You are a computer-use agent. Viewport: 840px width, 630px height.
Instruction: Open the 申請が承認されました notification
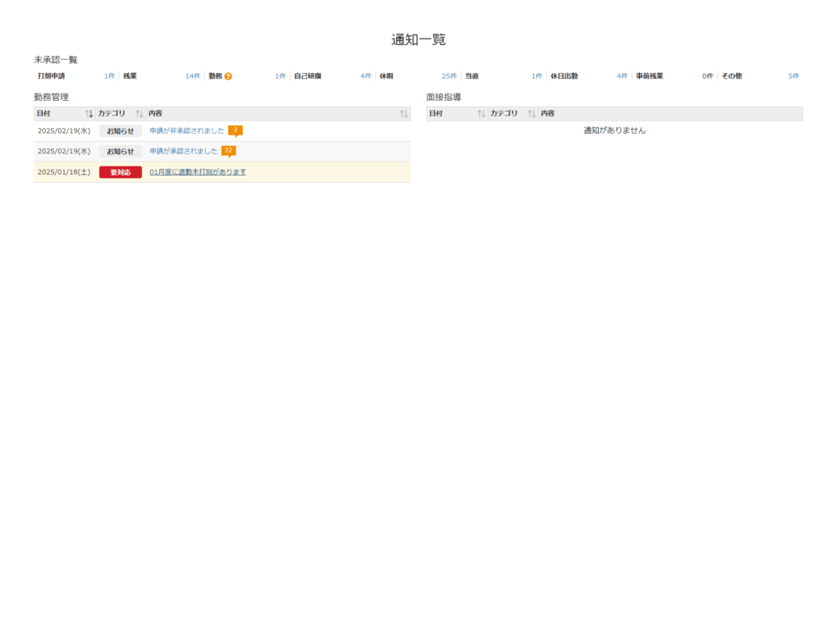tap(183, 151)
